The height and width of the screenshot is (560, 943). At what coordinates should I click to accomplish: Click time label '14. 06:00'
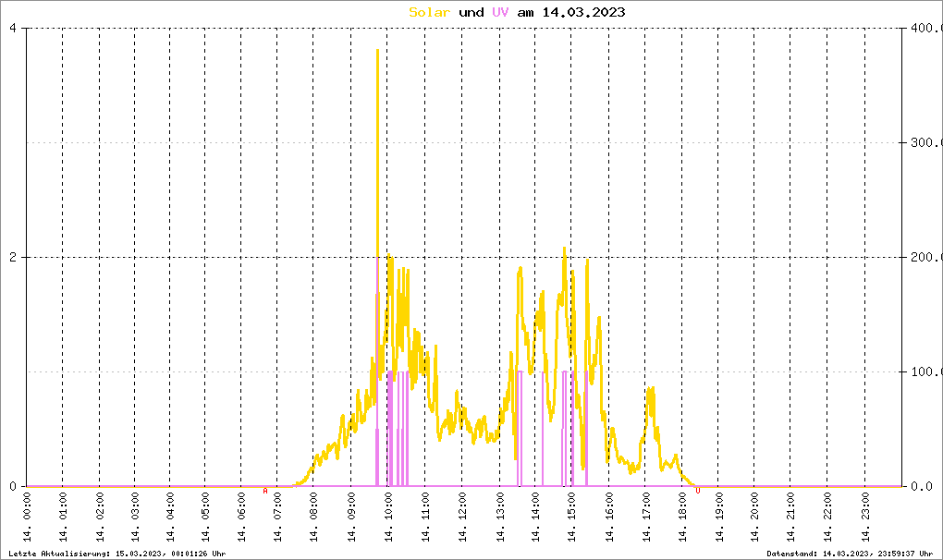[242, 517]
